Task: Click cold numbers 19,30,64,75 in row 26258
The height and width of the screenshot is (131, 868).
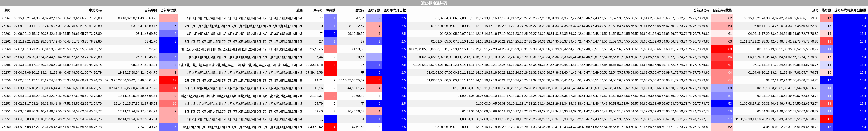Action: 314,65
